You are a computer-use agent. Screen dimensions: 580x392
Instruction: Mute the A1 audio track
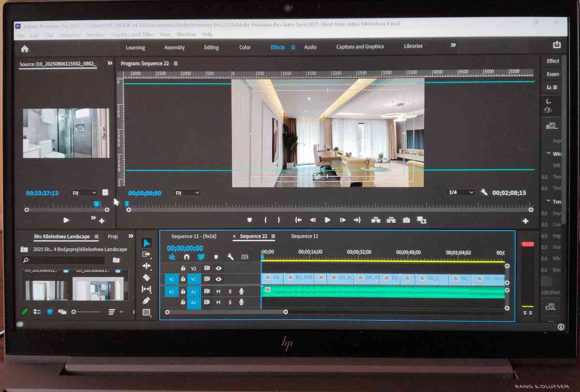[218, 291]
